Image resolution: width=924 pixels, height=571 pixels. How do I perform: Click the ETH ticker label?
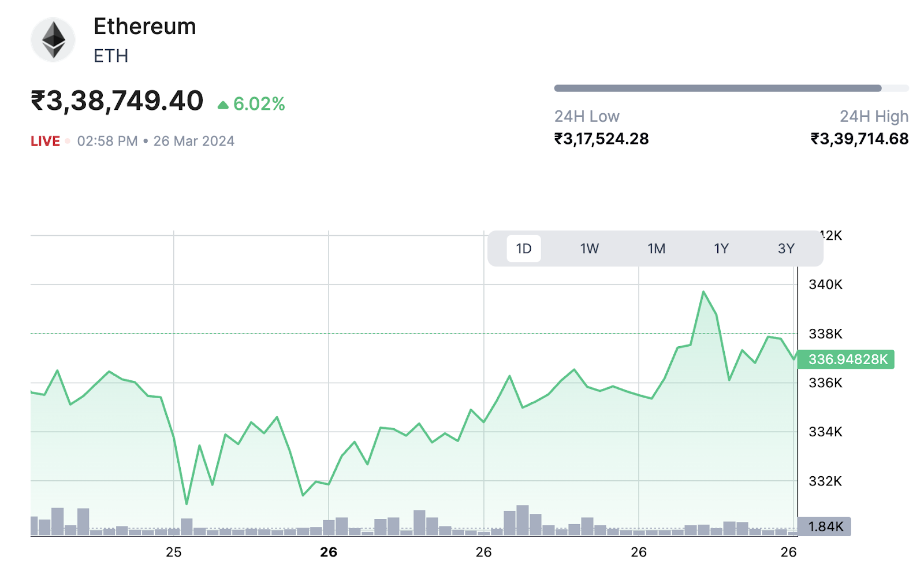(110, 56)
